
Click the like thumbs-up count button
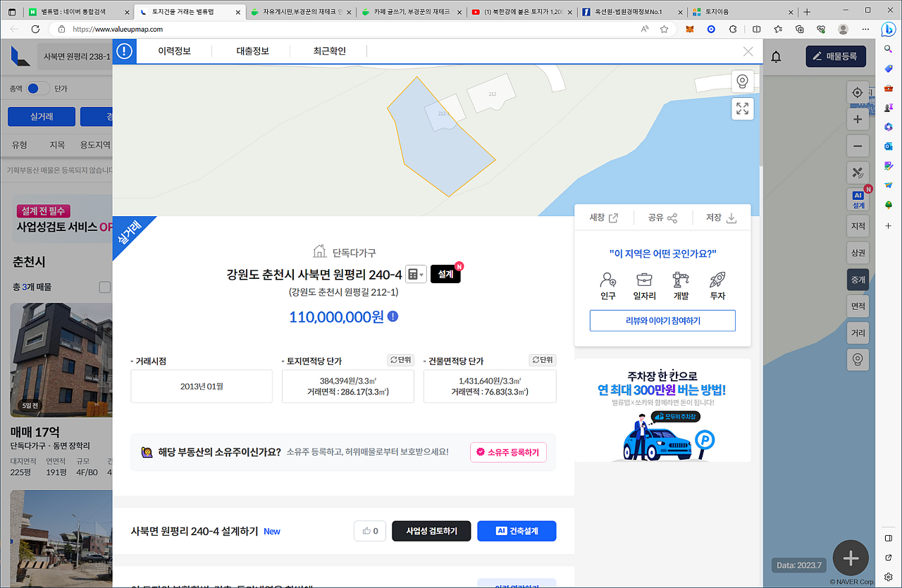coord(370,531)
